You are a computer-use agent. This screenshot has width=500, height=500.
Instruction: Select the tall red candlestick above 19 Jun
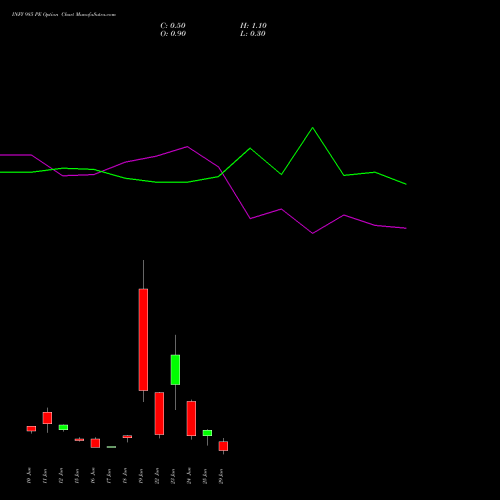[x=143, y=339]
